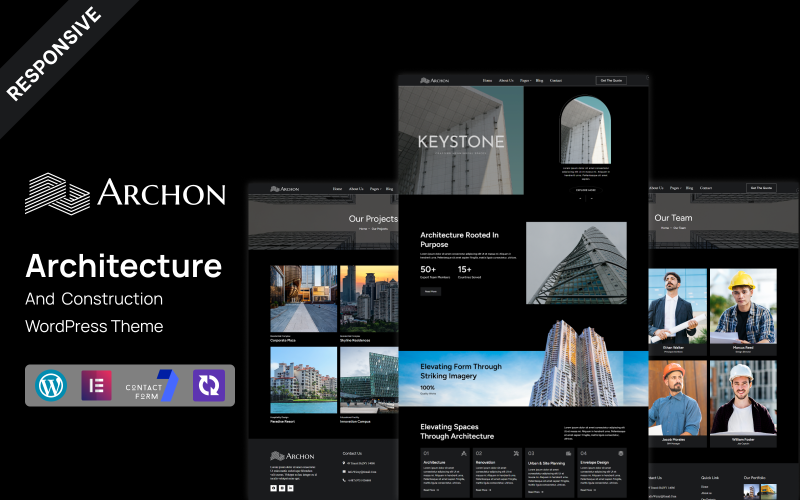The width and height of the screenshot is (800, 500).
Task: Click the Archon logo in the Our Projects page footer
Action: tap(292, 456)
